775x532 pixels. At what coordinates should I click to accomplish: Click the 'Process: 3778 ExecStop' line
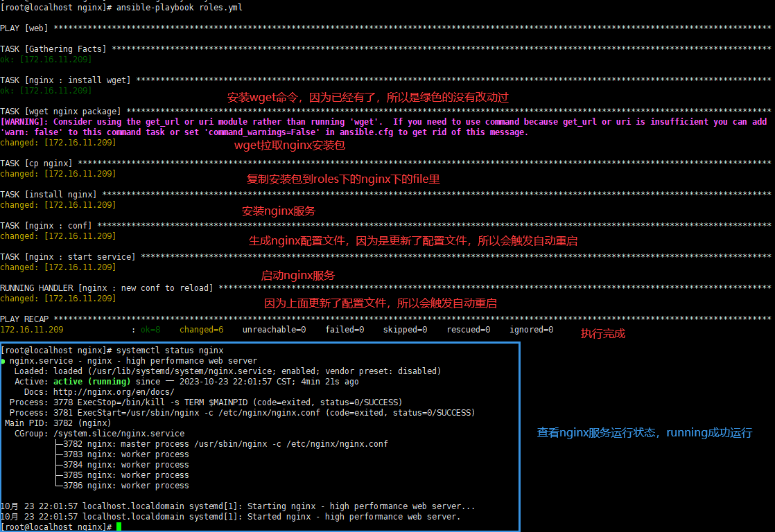pos(206,402)
